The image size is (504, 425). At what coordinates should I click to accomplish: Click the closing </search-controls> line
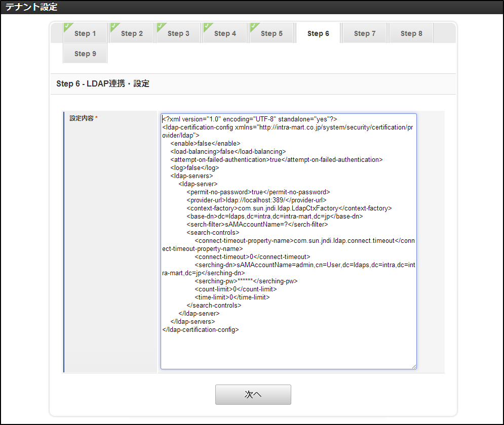pyautogui.click(x=214, y=305)
